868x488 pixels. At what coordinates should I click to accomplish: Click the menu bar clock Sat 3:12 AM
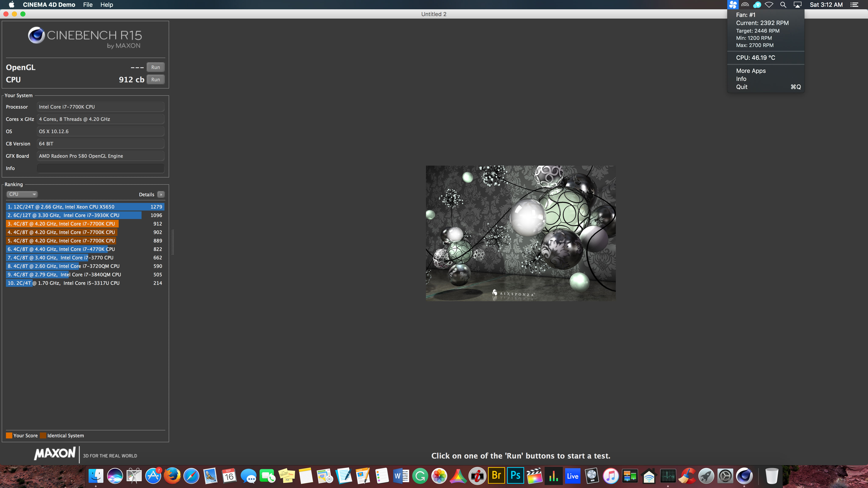(x=826, y=5)
